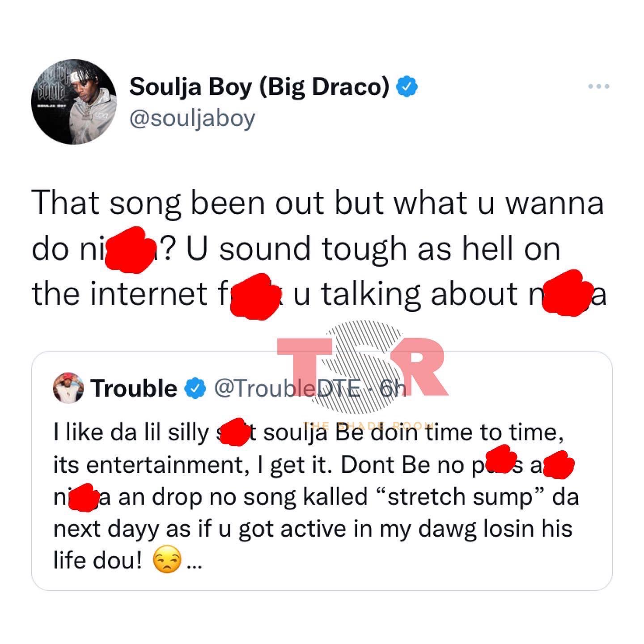Open the three-dot more options menu
This screenshot has height=644, width=644.
click(598, 86)
